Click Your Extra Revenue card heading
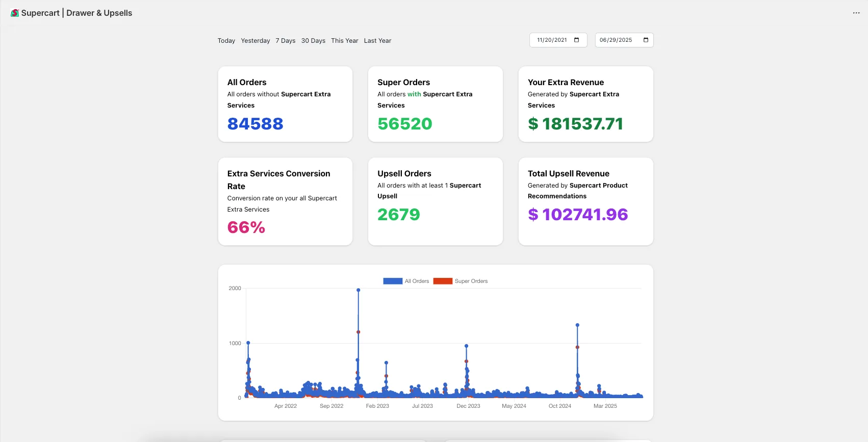 (x=566, y=83)
